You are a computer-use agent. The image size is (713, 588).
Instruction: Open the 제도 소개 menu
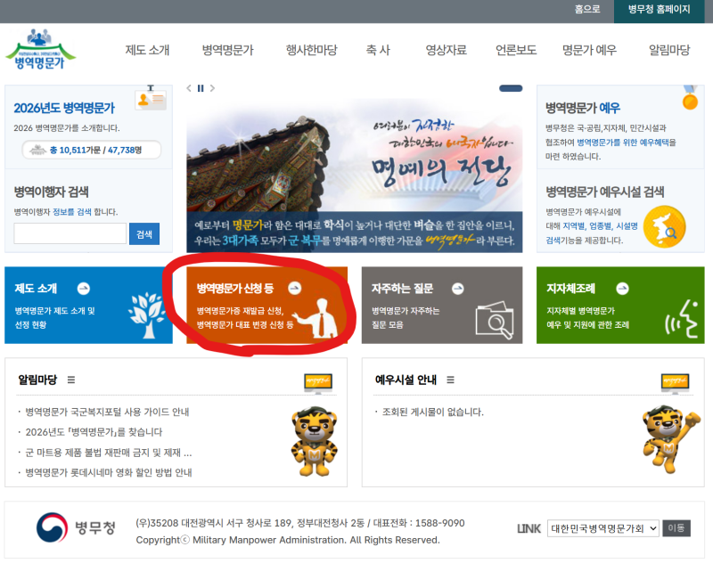click(x=147, y=50)
